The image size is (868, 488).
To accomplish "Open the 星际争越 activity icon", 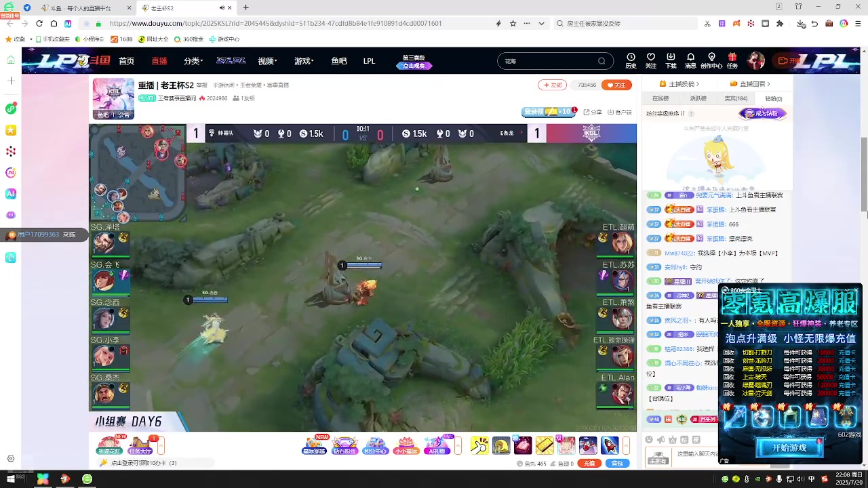I will [x=314, y=445].
